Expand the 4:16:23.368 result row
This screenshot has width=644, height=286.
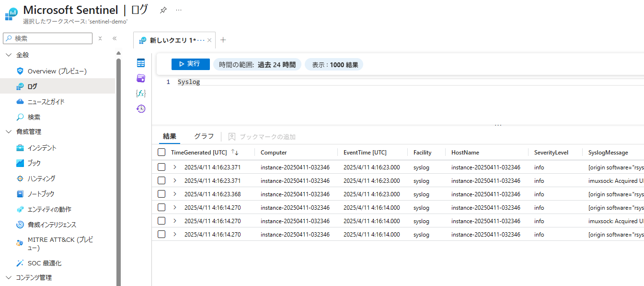[175, 194]
